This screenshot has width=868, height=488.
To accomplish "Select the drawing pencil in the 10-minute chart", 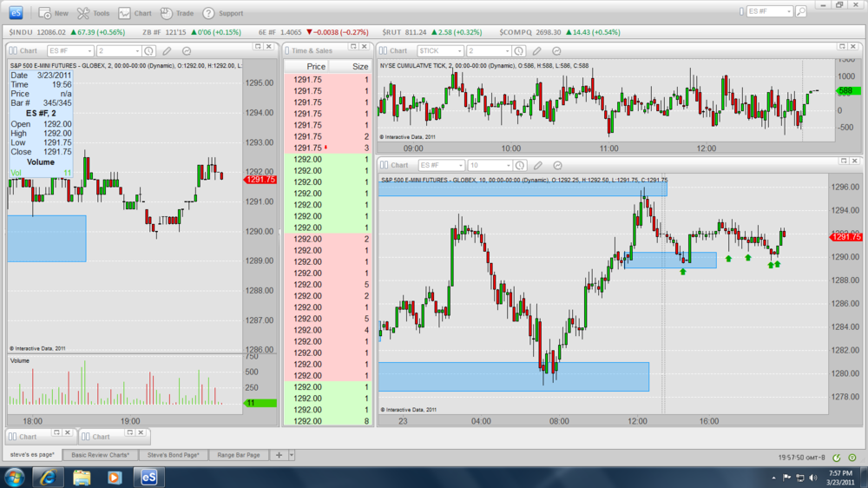I will click(x=537, y=166).
